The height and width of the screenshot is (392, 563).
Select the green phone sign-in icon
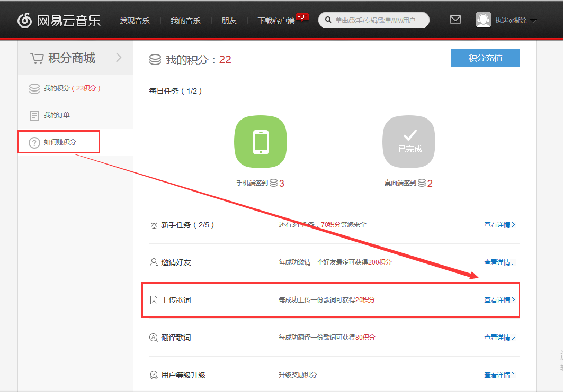[x=260, y=141]
